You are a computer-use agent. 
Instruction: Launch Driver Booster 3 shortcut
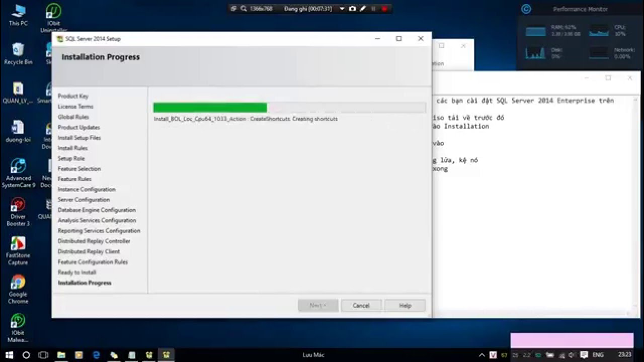pos(18,212)
